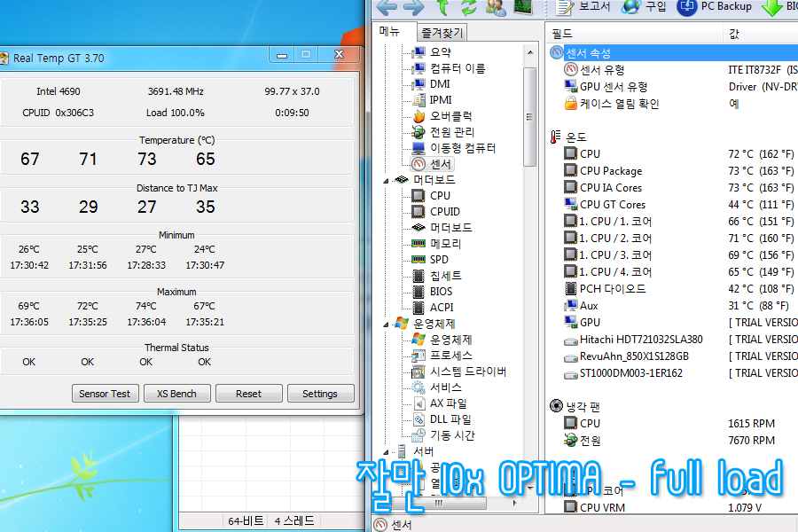Image resolution: width=798 pixels, height=532 pixels.
Task: Select the GPU 센서 유형 row
Action: 673,87
